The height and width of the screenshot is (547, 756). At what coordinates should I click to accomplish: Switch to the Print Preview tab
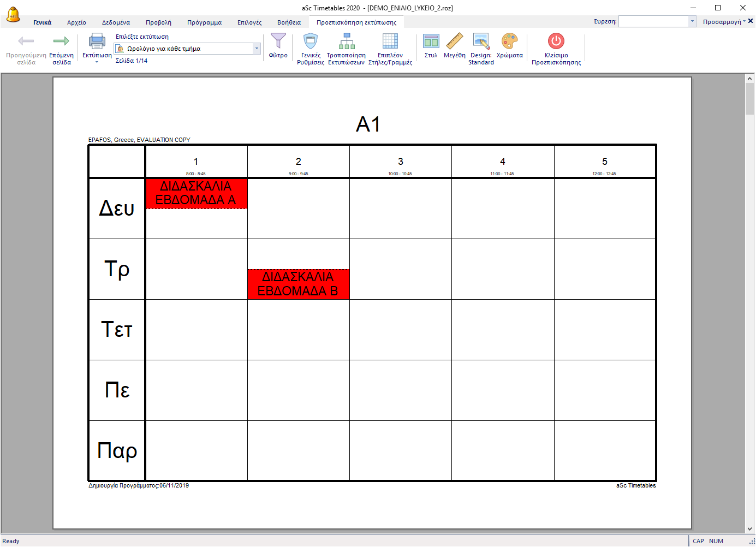click(356, 22)
